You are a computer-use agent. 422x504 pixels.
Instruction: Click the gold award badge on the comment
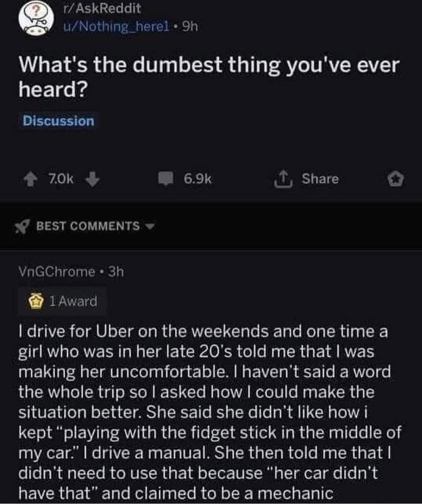click(36, 301)
